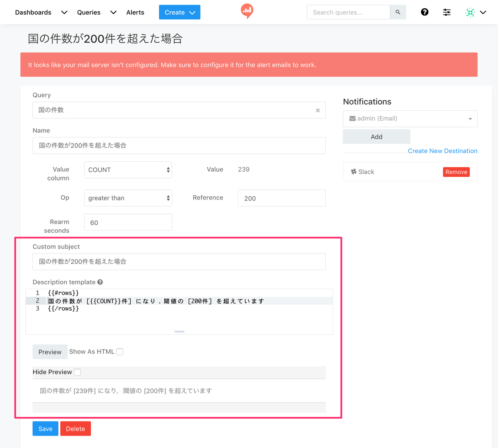Click the user avatar icon
The image size is (498, 448).
click(470, 12)
